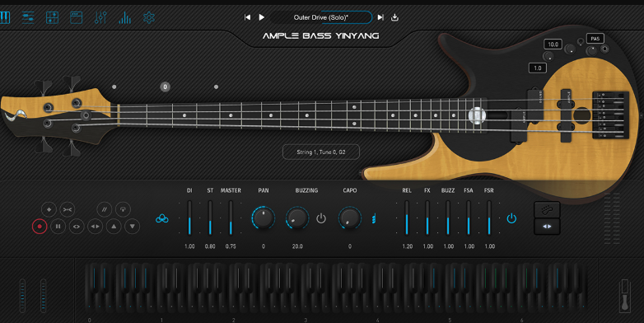
Task: Click the fret marker labeled 0 above neck
Action: 165,87
